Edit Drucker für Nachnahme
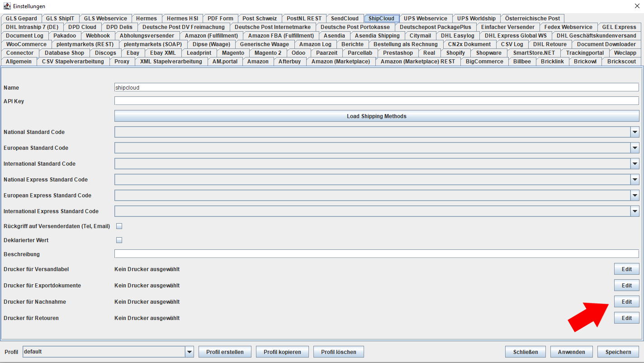This screenshot has height=363, width=644. click(626, 302)
